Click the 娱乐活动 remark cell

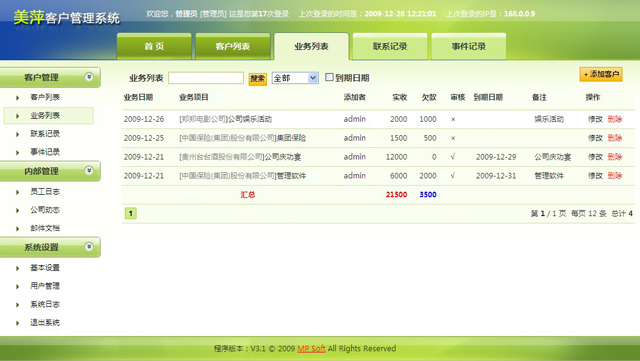coord(549,119)
